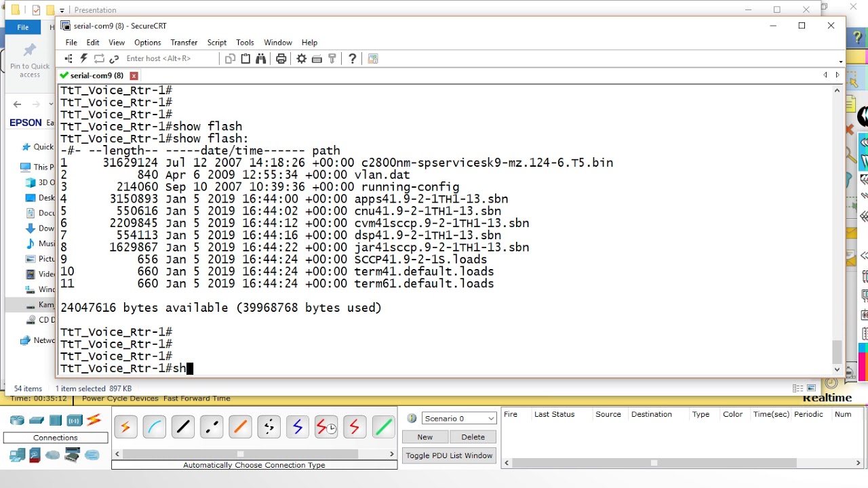Pick the Serial DCE cable with clock

click(x=326, y=427)
